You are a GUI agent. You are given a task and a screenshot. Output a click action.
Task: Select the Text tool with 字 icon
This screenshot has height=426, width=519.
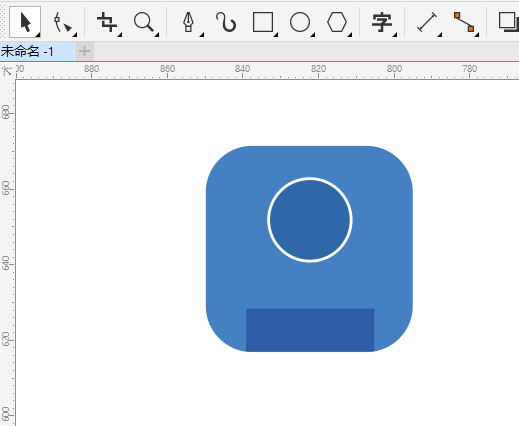click(x=382, y=22)
